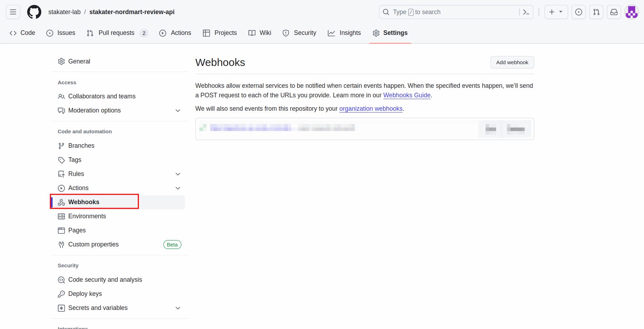This screenshot has width=644, height=329.
Task: Open the command palette terminal icon
Action: (526, 12)
